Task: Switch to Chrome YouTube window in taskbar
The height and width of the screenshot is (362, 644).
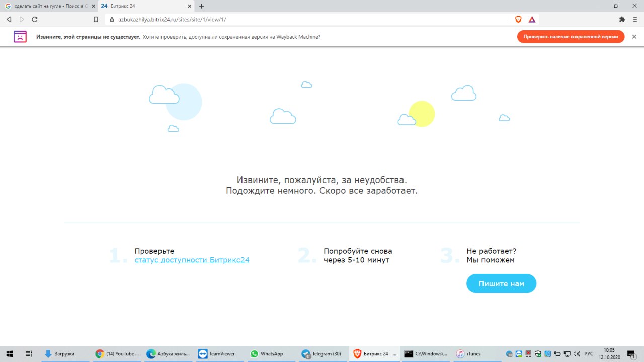Action: [117, 354]
